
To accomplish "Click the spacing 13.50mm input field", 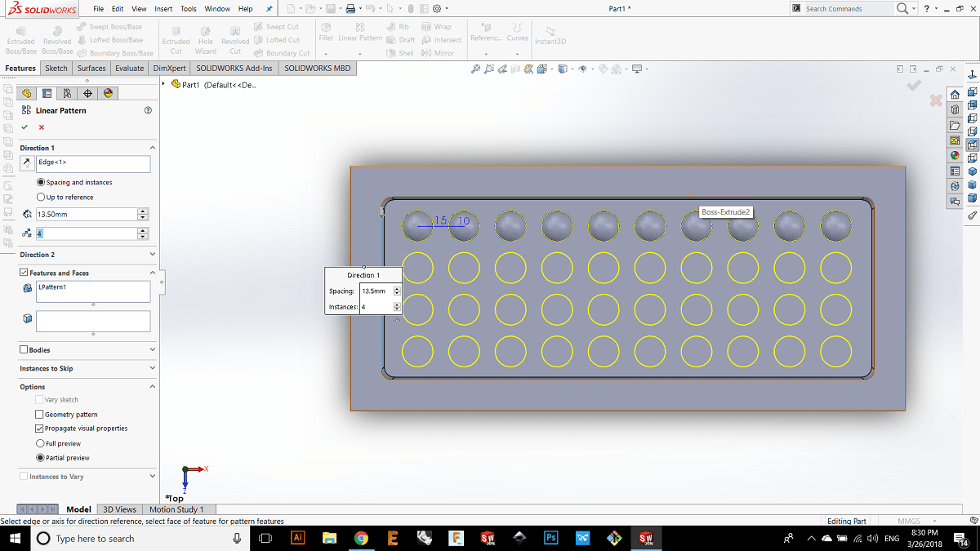I will coord(87,214).
